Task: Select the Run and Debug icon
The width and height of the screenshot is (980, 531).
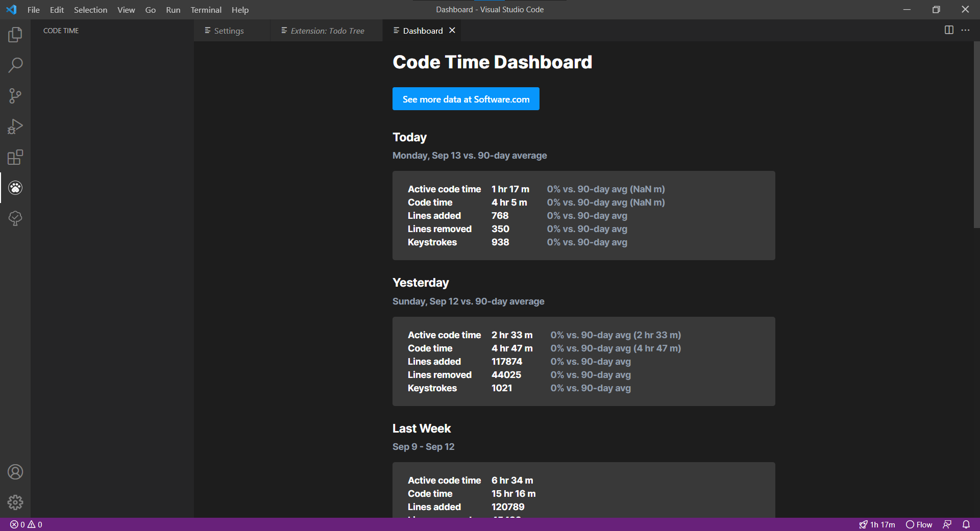Action: tap(15, 127)
